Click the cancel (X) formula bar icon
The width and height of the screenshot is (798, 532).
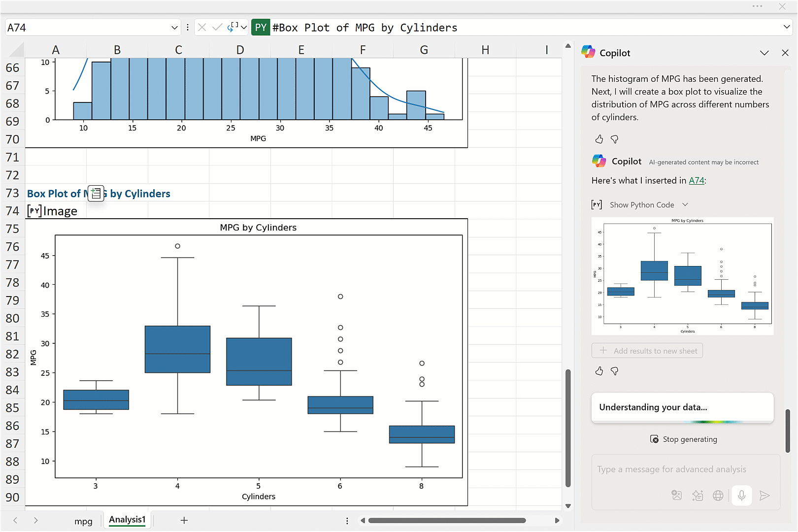pyautogui.click(x=202, y=28)
